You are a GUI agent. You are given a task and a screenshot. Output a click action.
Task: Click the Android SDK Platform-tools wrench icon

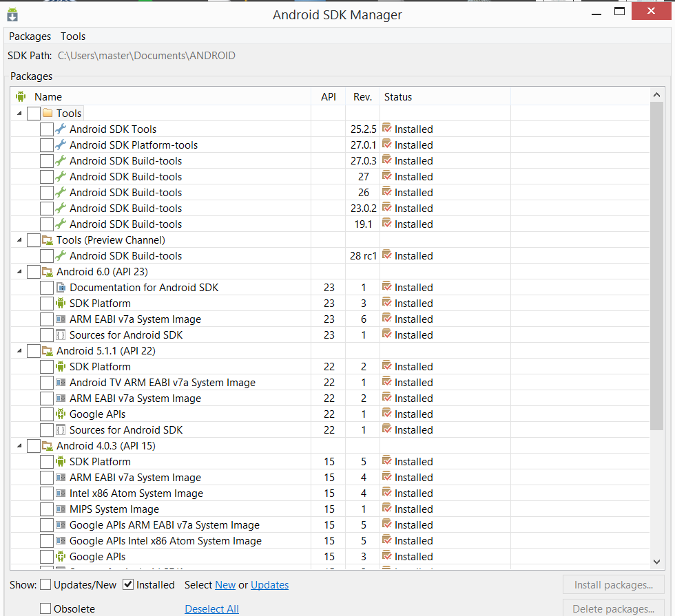pos(61,145)
